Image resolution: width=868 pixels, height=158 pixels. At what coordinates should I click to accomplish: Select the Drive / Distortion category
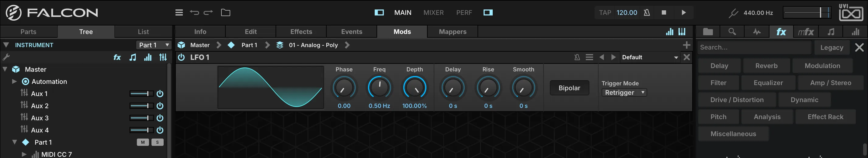pyautogui.click(x=737, y=100)
